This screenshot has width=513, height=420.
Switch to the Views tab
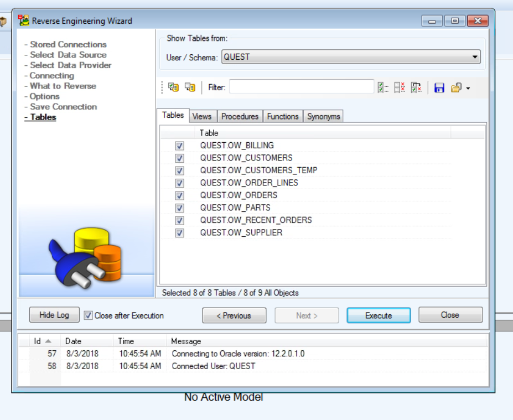pos(202,116)
